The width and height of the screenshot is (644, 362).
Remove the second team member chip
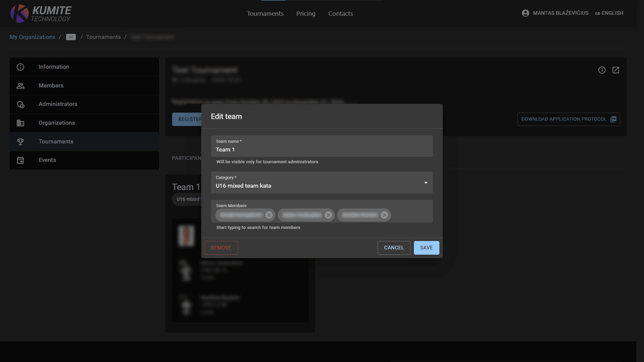[x=328, y=215]
